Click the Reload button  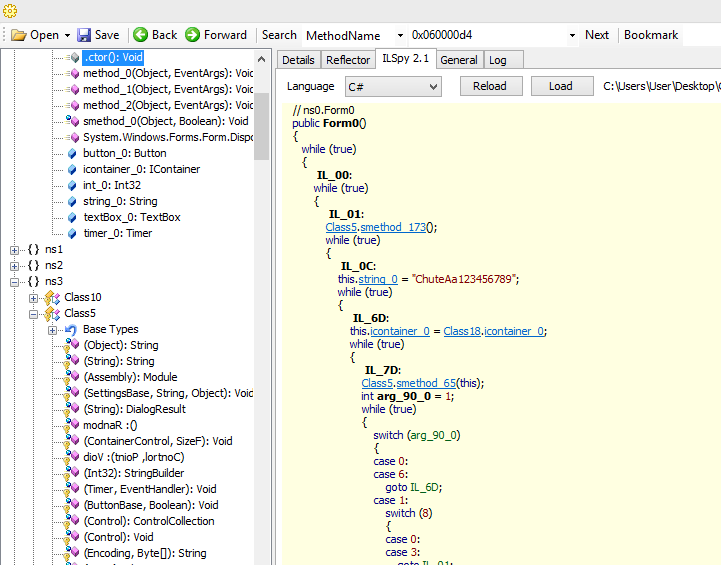tap(490, 86)
